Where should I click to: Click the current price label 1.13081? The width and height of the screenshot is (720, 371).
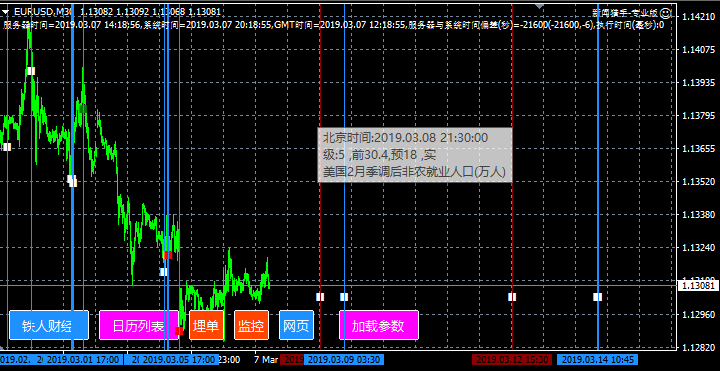tap(698, 286)
